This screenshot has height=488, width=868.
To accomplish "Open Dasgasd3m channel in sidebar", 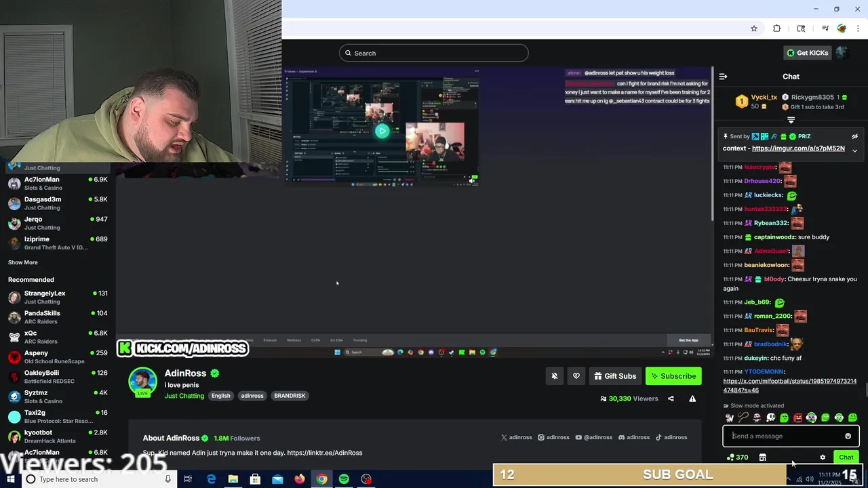I will [x=58, y=203].
